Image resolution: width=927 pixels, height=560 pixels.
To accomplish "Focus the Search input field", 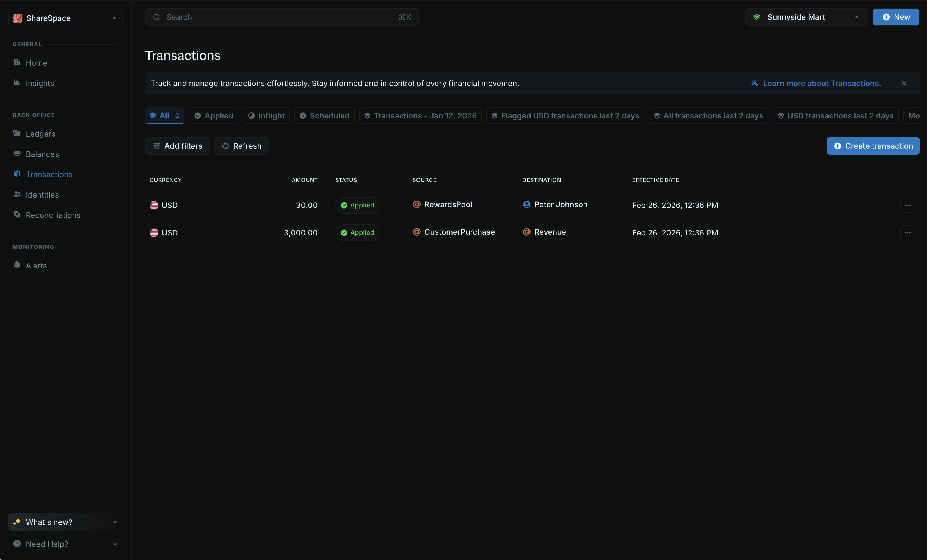I will [x=282, y=17].
